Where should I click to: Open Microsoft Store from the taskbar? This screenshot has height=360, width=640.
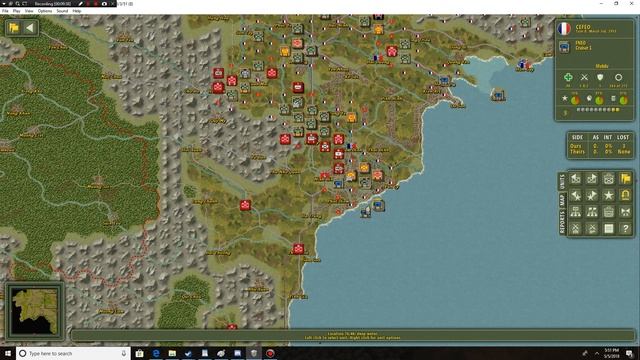[x=140, y=353]
